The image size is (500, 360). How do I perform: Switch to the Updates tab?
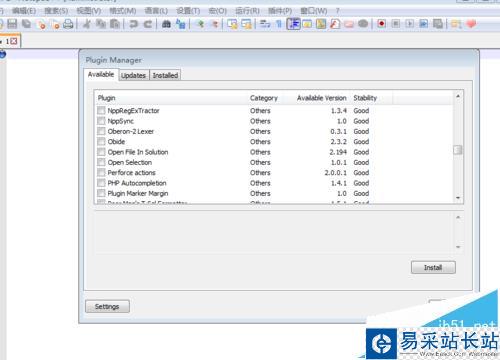[134, 75]
